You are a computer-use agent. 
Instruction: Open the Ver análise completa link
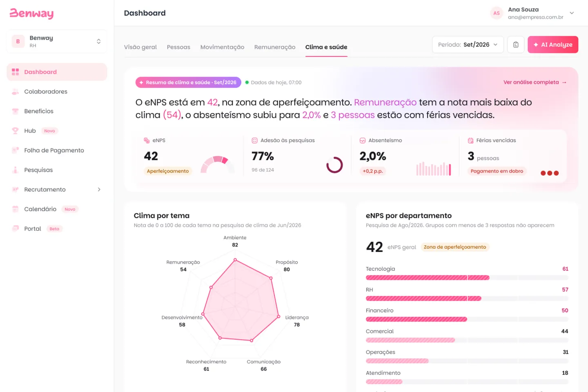point(535,82)
